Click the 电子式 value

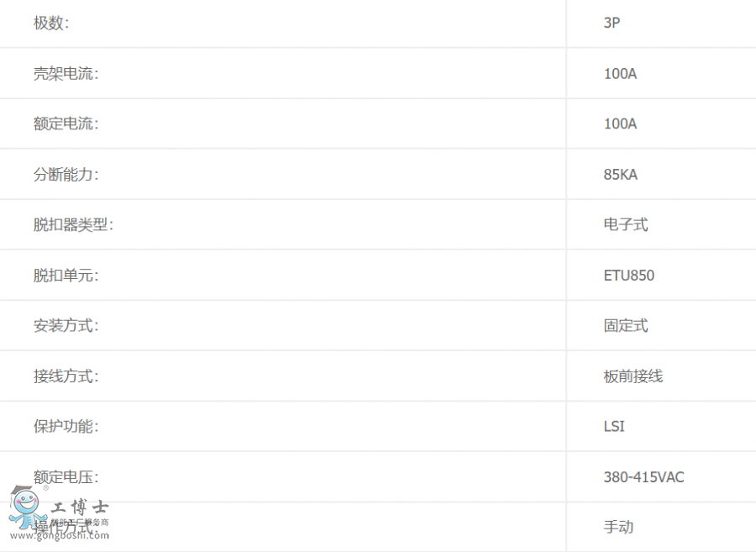point(626,225)
